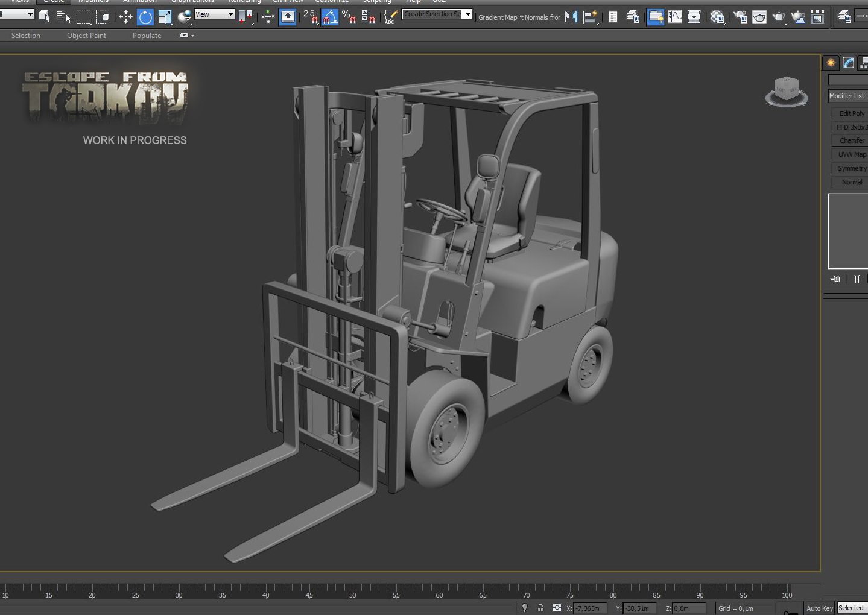Image resolution: width=868 pixels, height=615 pixels.
Task: Open the Curve Editor icon
Action: click(x=675, y=17)
